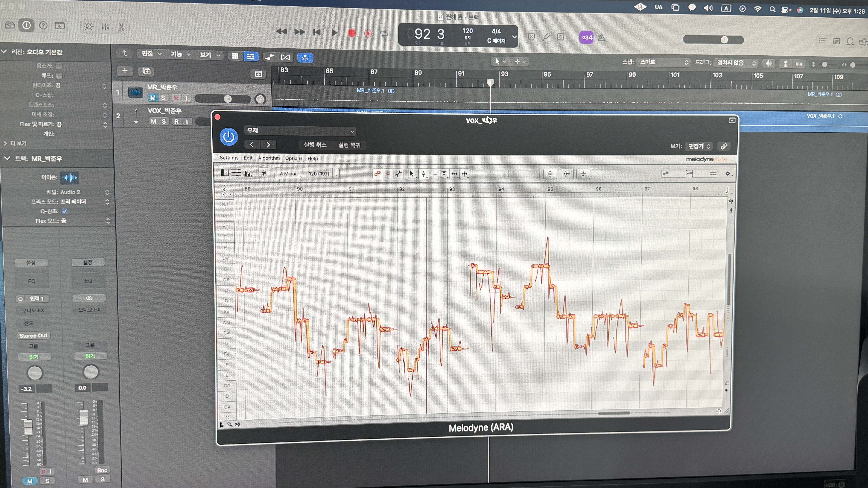Expand the 더 보기 section

[x=15, y=144]
